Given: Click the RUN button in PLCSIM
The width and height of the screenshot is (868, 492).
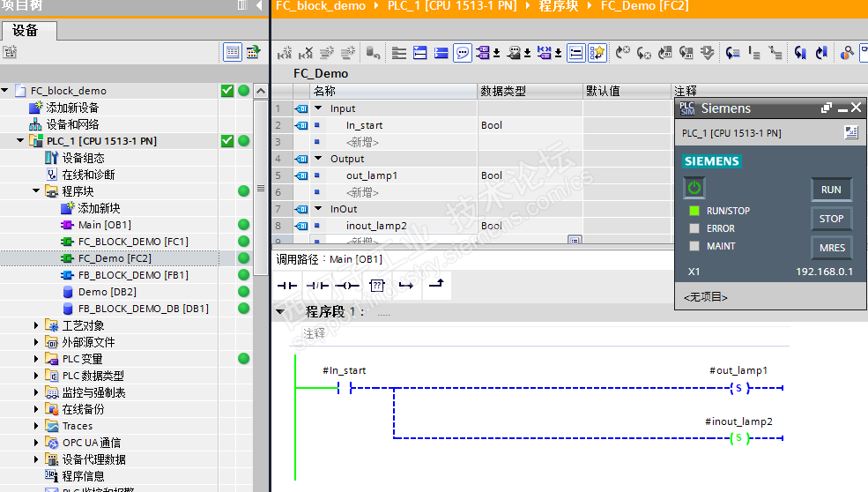Looking at the screenshot, I should click(832, 190).
